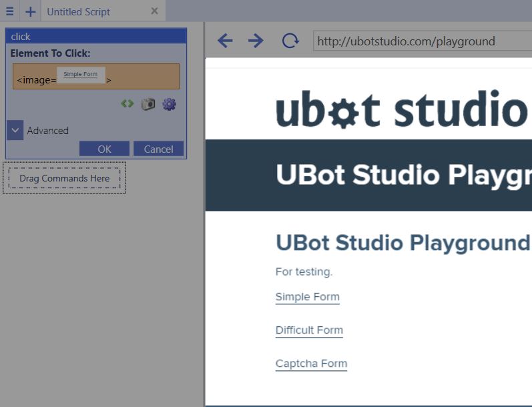Click the click command title bar
The width and height of the screenshot is (532, 407).
click(x=96, y=36)
